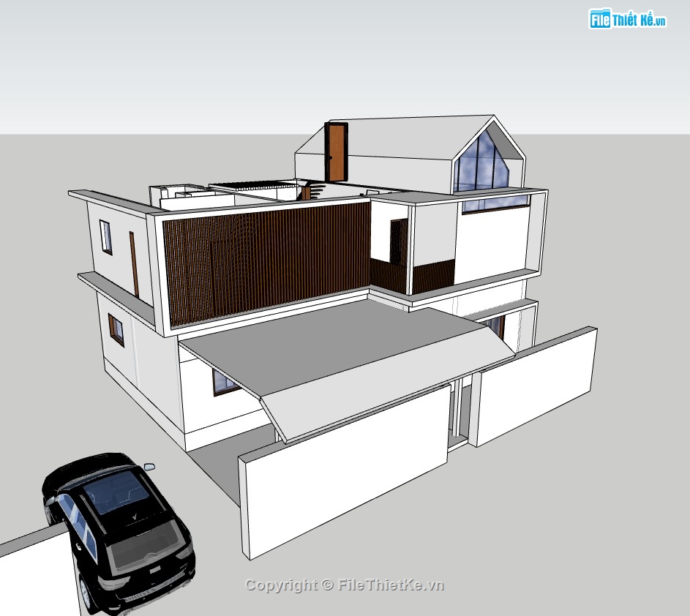The width and height of the screenshot is (690, 616).
Task: Click the black SUV car model
Action: (119, 533)
